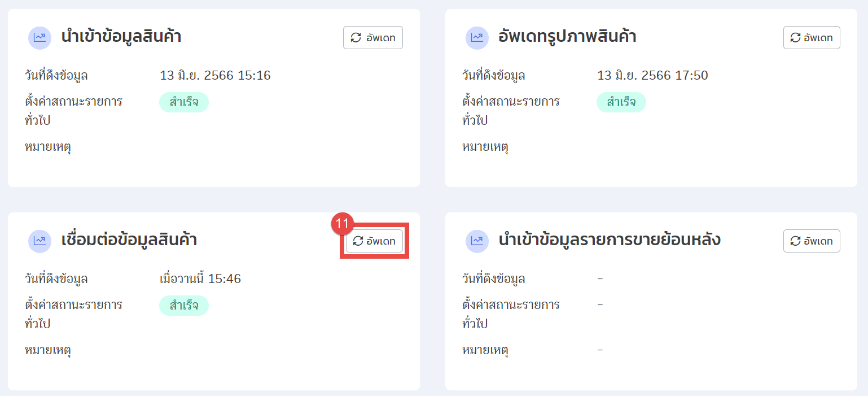Click the dash next to วันที่ดึงข้อมูล on bottom-right card

[600, 278]
